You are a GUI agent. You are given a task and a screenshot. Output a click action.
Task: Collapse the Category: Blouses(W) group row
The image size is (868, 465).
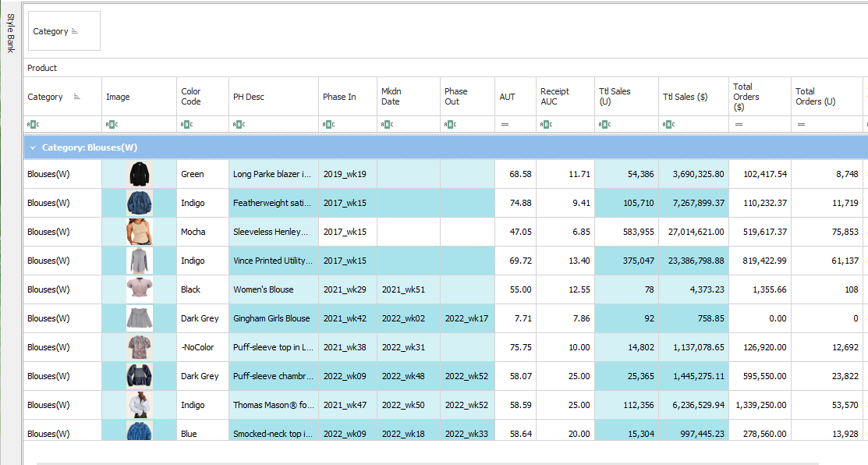(x=33, y=147)
